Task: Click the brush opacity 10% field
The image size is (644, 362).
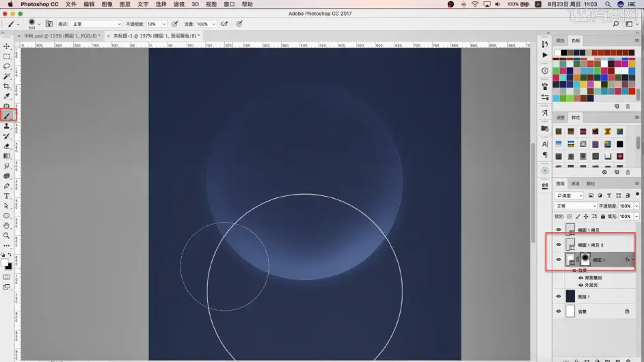Action: 154,24
